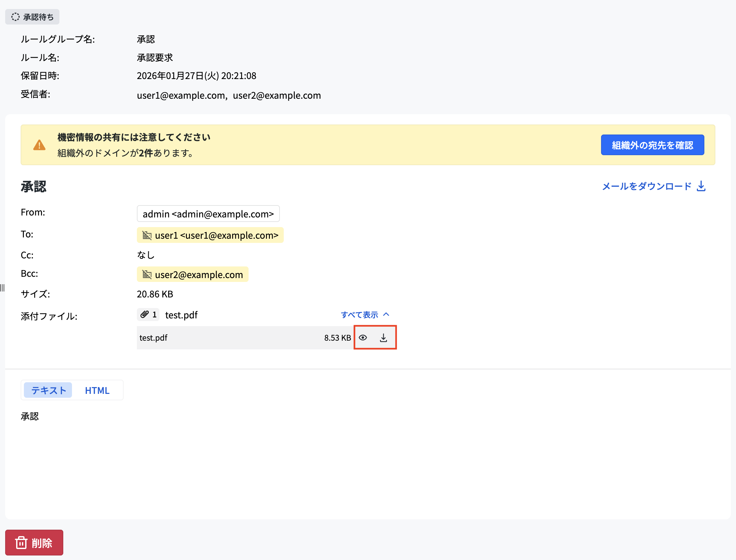The image size is (736, 560).
Task: Collapse attachments with すべて表示 chevron
Action: pyautogui.click(x=365, y=315)
